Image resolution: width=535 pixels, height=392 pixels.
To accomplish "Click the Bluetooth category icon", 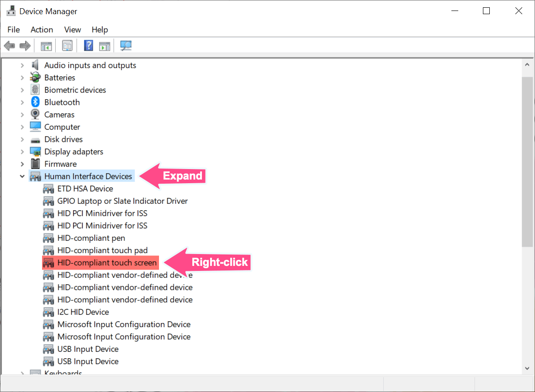I will point(35,102).
